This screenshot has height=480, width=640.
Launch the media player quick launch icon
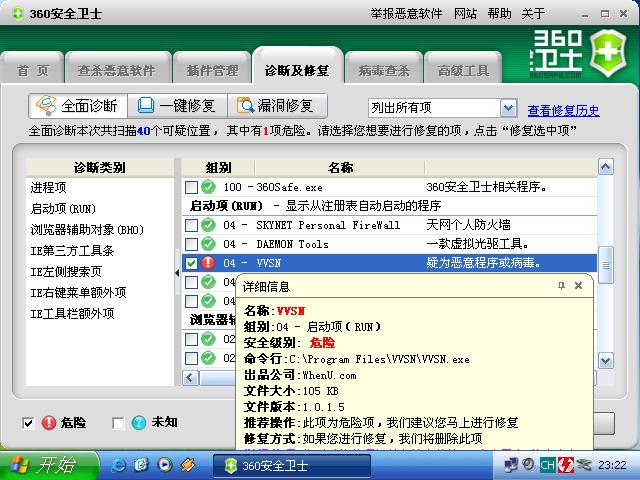[x=165, y=465]
